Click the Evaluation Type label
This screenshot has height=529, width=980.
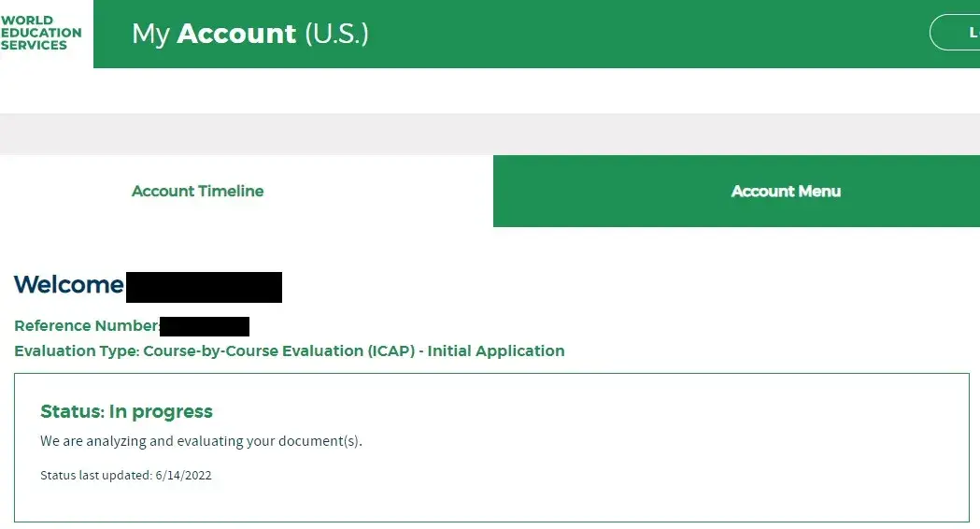click(77, 351)
